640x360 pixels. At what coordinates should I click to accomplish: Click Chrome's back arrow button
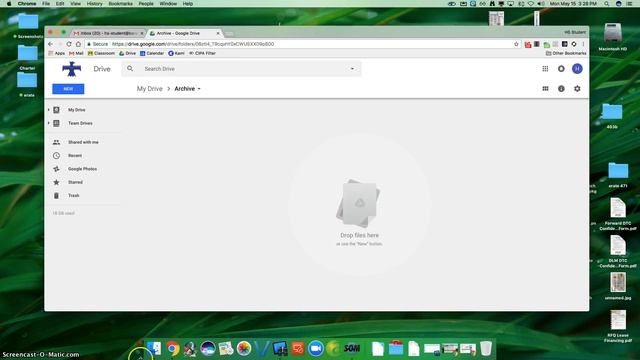(x=50, y=44)
